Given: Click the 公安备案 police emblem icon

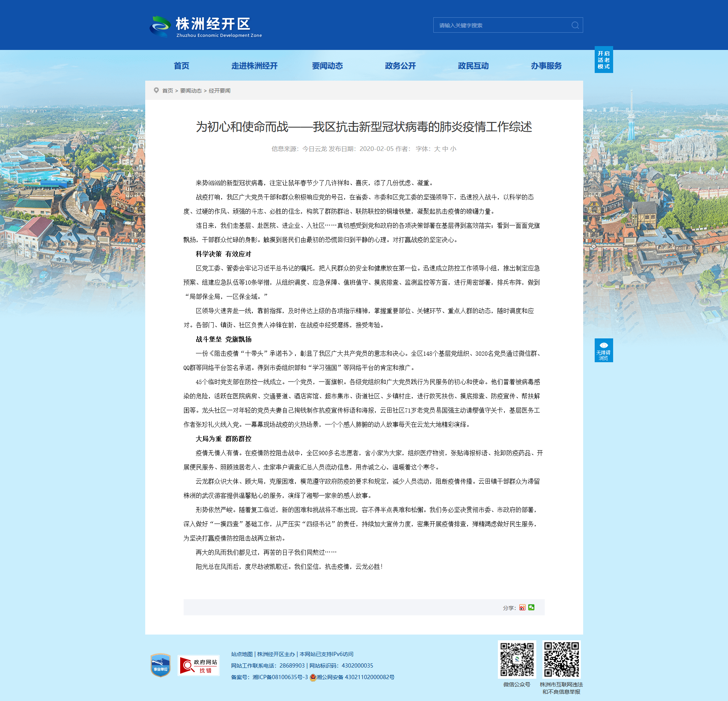Looking at the screenshot, I should click(x=313, y=677).
